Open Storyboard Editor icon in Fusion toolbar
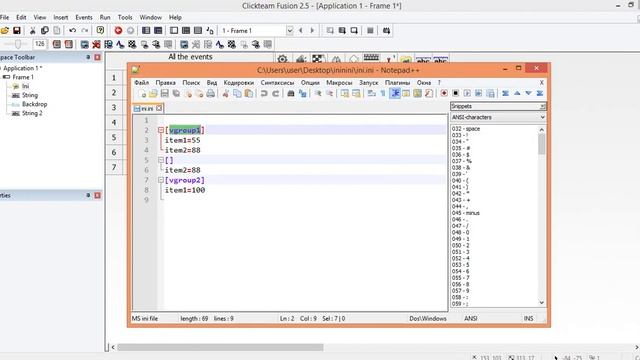This screenshot has width=640, height=360. point(146,31)
